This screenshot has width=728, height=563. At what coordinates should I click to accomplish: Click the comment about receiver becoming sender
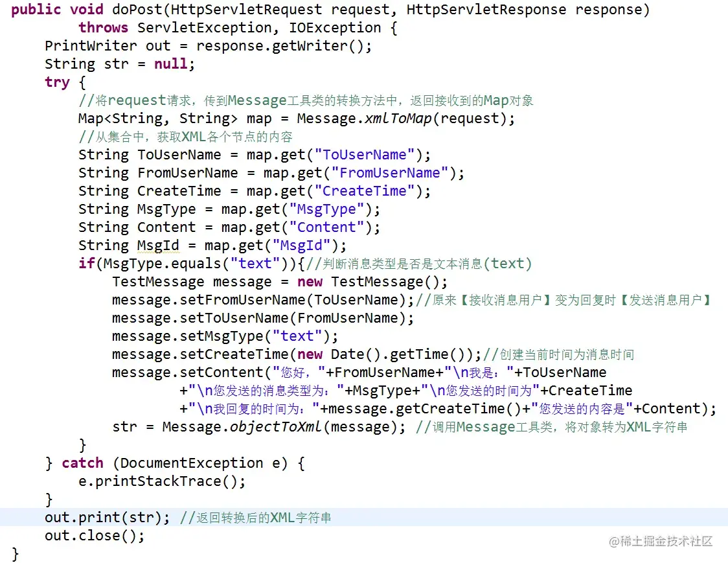pyautogui.click(x=563, y=299)
